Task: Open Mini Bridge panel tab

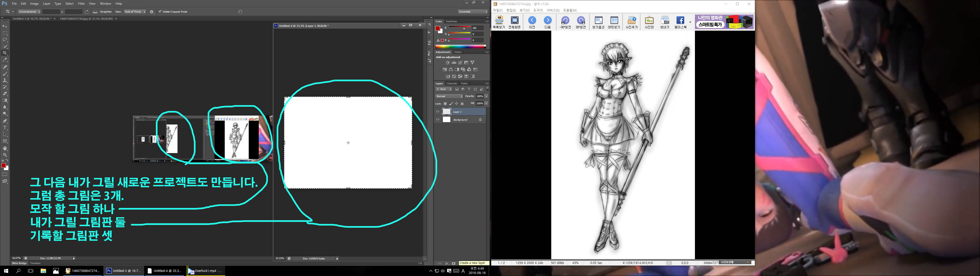Action: 19,263
